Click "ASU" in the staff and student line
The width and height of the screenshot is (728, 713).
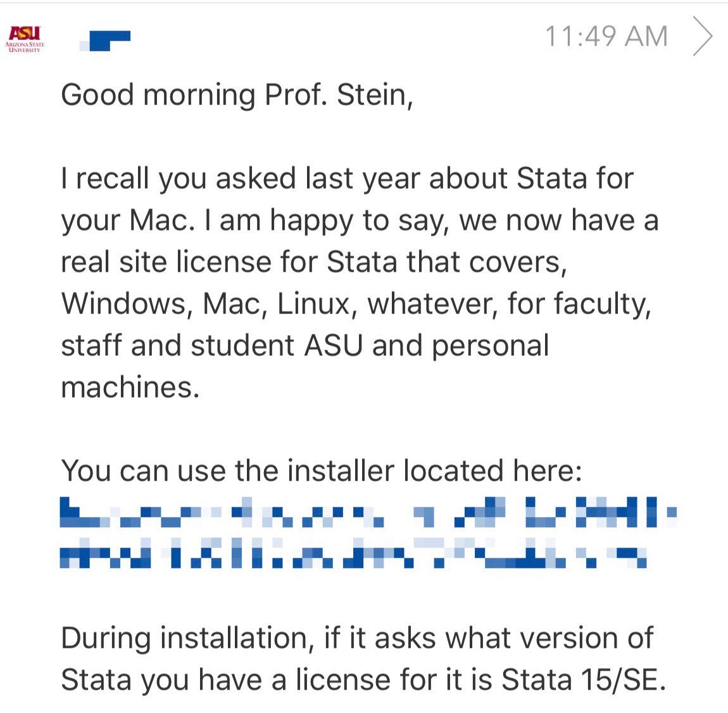click(334, 346)
